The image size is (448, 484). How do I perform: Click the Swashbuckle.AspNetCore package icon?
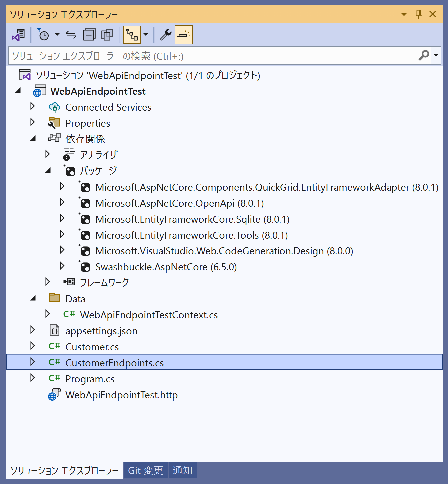pos(85,266)
